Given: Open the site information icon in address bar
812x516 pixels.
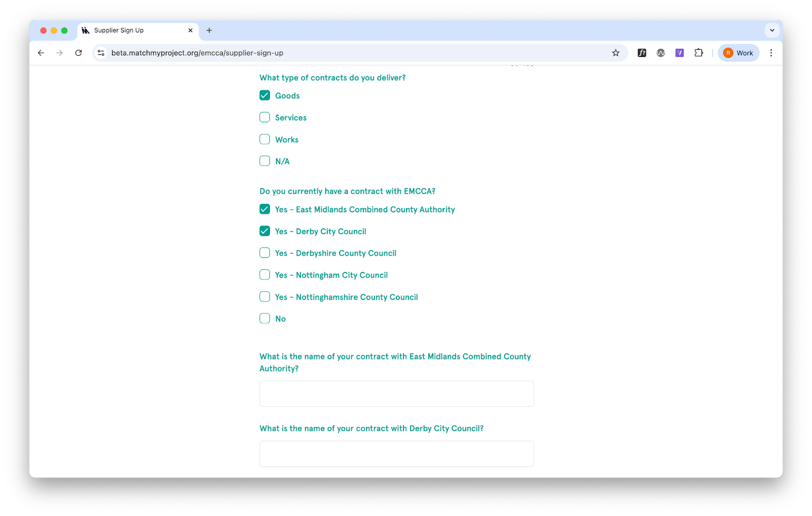Looking at the screenshot, I should (101, 53).
